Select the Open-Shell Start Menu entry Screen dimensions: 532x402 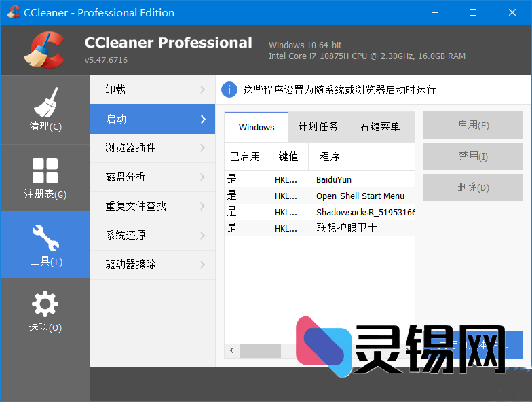[319, 196]
